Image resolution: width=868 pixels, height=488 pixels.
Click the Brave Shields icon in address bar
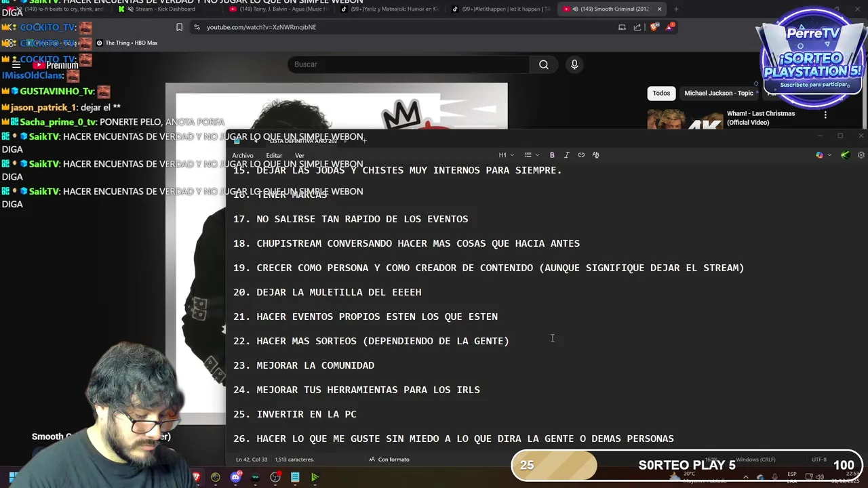[654, 27]
